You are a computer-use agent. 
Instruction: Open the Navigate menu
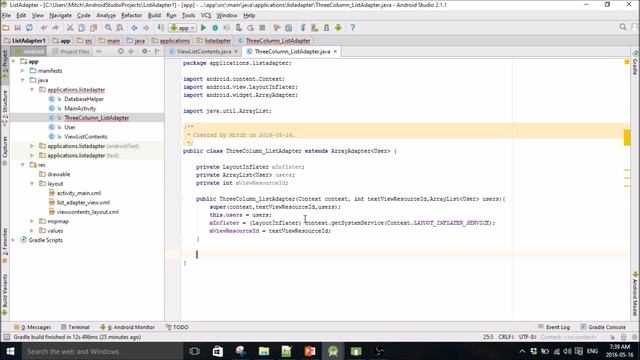(60, 16)
